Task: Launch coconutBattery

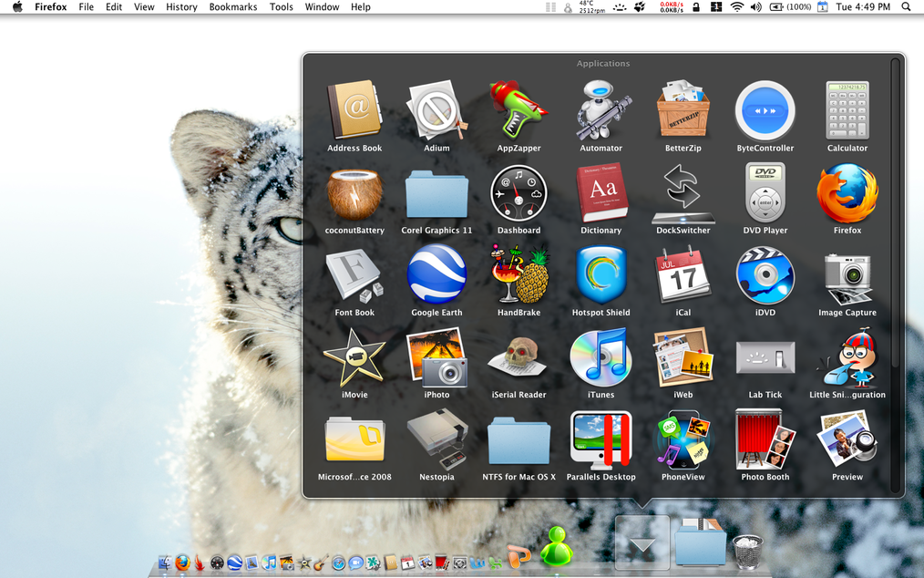Action: tap(354, 193)
